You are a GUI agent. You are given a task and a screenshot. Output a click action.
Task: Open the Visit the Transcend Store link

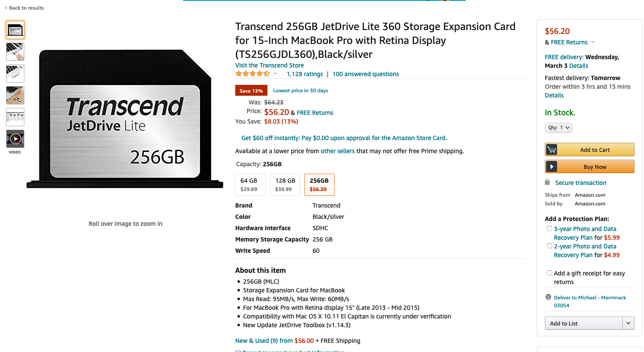click(x=270, y=65)
